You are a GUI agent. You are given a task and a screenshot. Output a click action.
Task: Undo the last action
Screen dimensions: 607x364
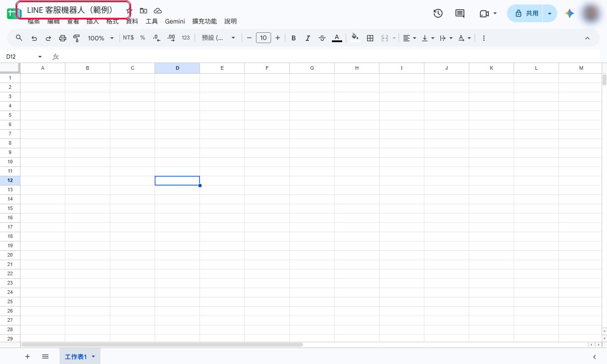coord(34,38)
